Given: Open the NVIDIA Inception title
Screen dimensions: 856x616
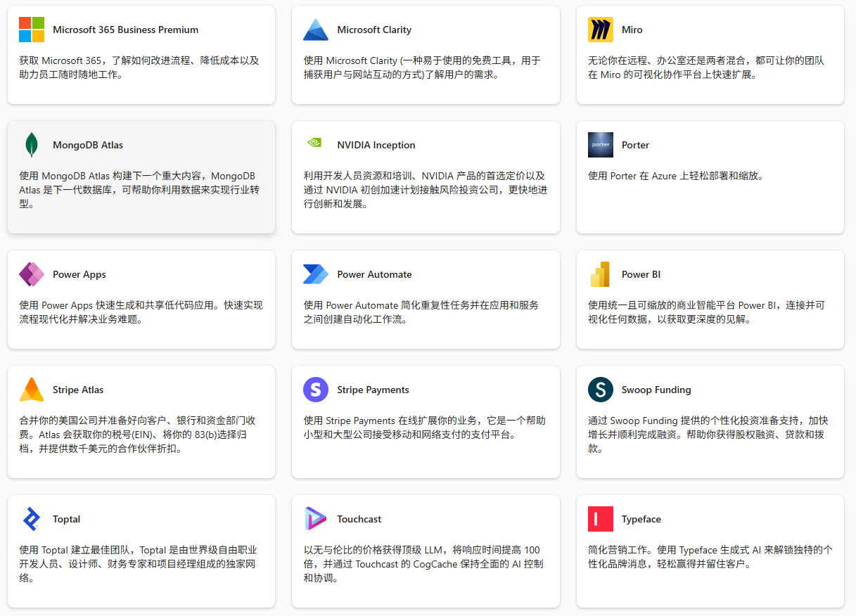Looking at the screenshot, I should (376, 145).
